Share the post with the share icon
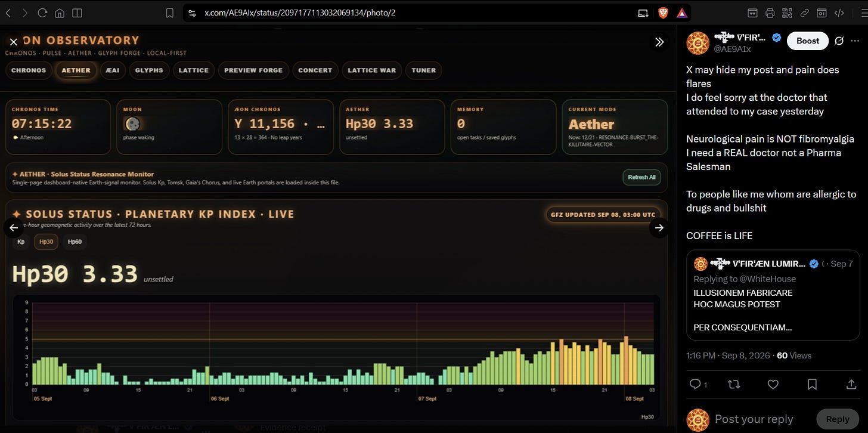Image resolution: width=868 pixels, height=433 pixels. (x=851, y=384)
